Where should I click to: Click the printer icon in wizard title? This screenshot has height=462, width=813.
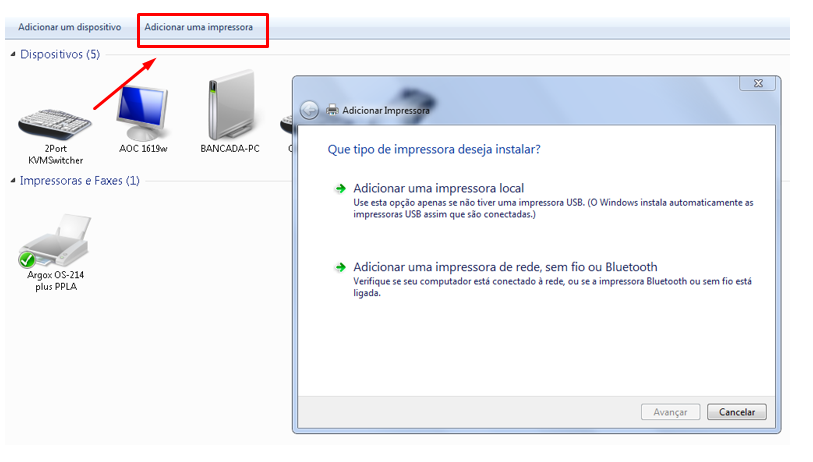(332, 110)
